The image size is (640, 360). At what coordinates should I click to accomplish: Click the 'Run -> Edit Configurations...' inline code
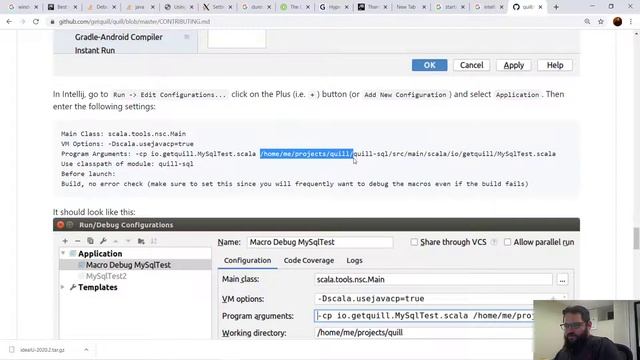pyautogui.click(x=169, y=95)
